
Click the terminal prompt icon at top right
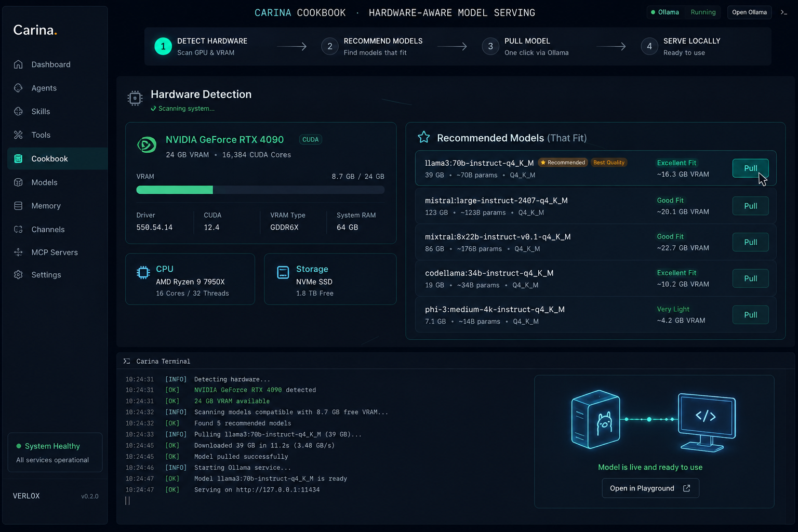pos(784,12)
